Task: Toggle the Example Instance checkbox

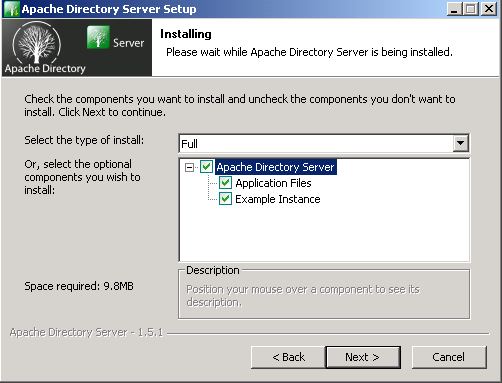Action: [225, 199]
